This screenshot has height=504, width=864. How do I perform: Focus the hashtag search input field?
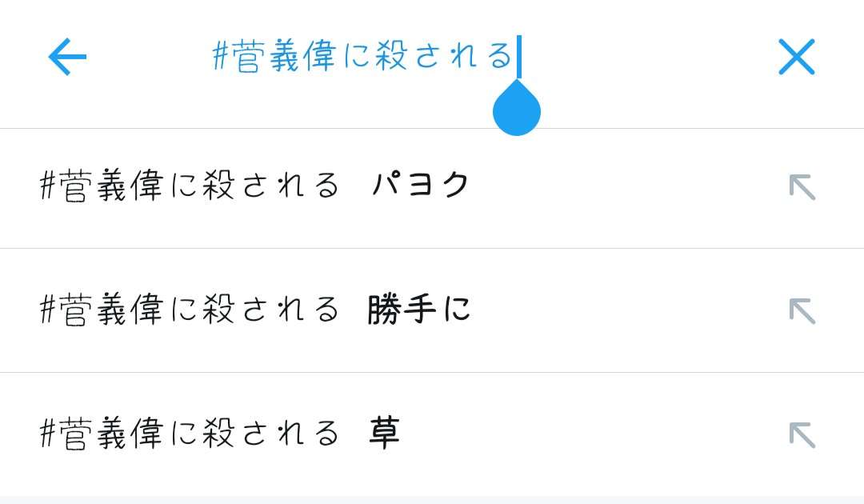tap(433, 57)
